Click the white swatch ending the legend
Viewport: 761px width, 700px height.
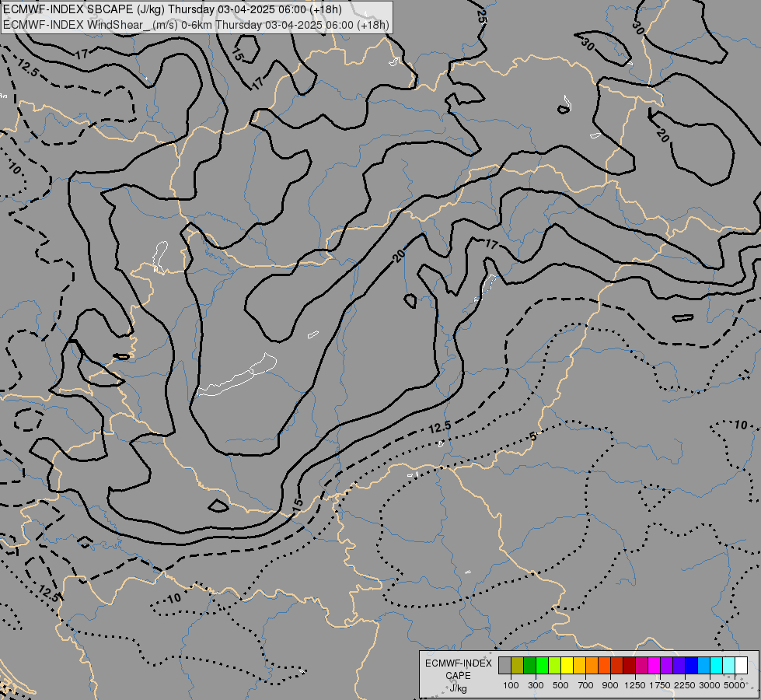742,665
